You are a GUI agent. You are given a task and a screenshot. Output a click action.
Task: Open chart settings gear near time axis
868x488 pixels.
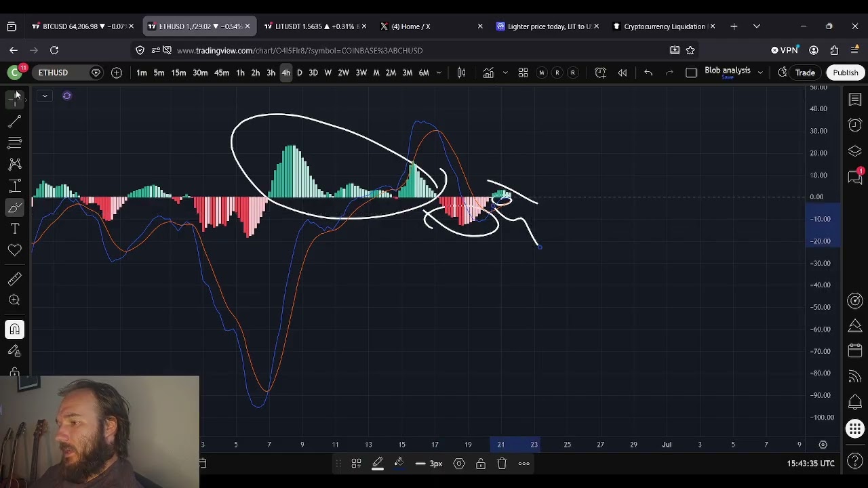823,445
